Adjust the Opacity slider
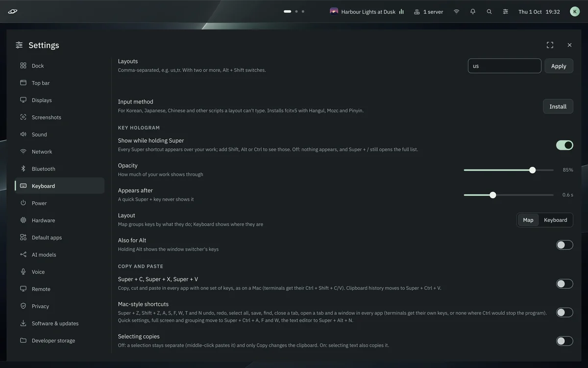This screenshot has height=368, width=588. 509,170
